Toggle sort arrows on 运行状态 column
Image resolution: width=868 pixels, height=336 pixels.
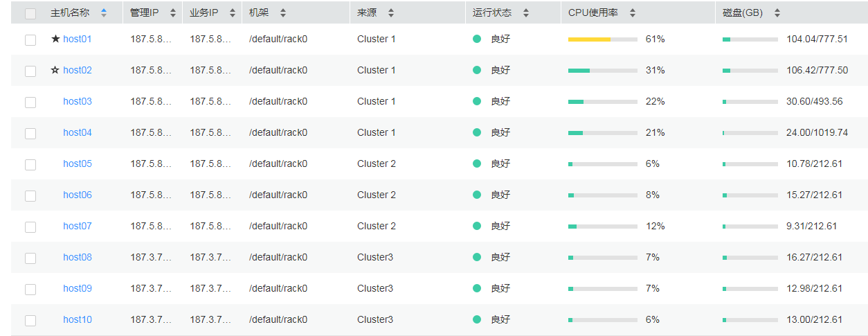pos(525,13)
